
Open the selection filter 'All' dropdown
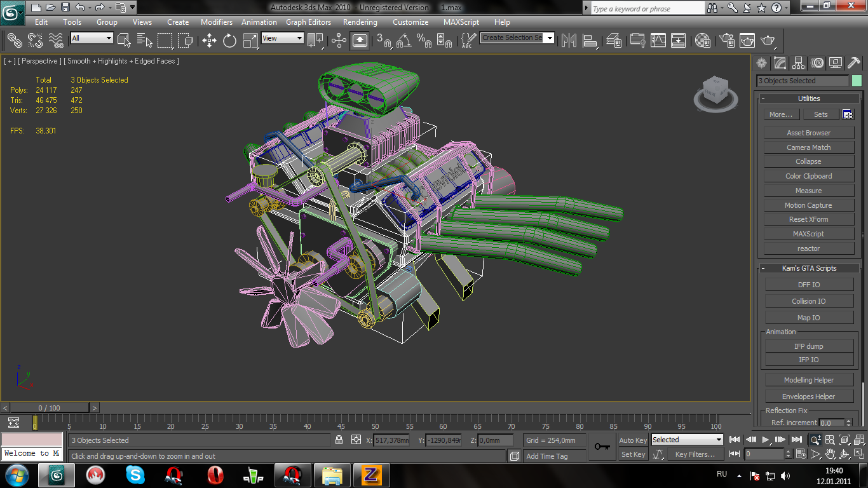point(92,38)
